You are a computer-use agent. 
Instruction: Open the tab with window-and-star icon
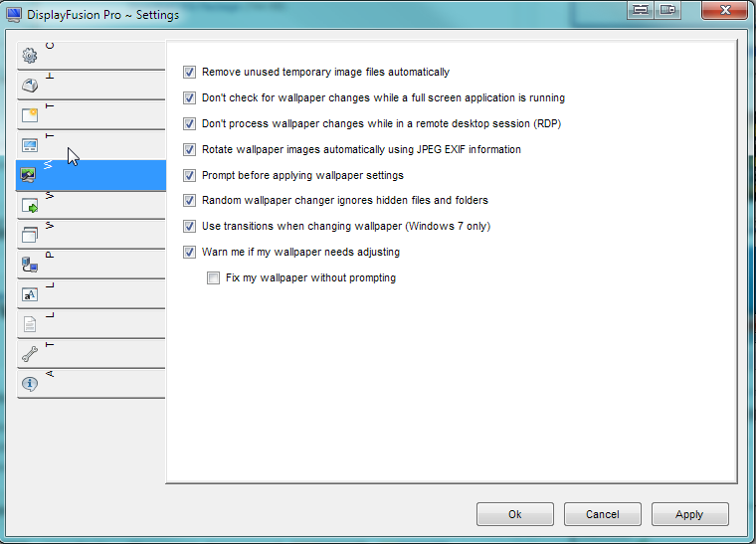[90, 115]
